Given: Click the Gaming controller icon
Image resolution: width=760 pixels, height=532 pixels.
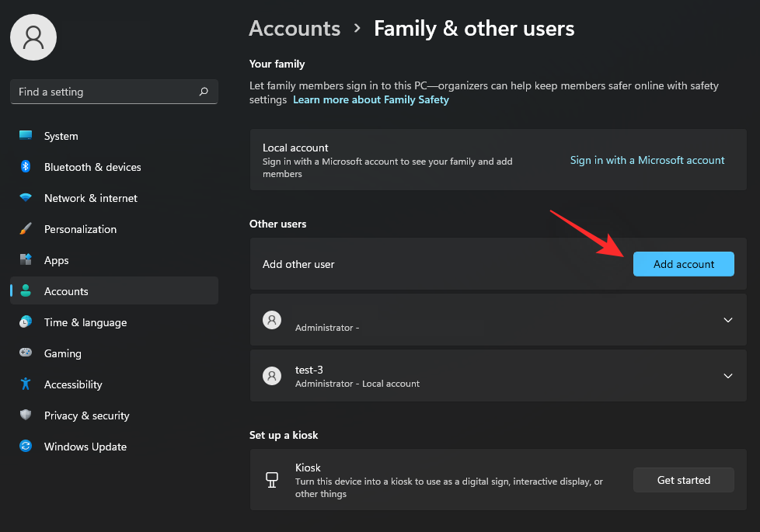Looking at the screenshot, I should tap(26, 353).
